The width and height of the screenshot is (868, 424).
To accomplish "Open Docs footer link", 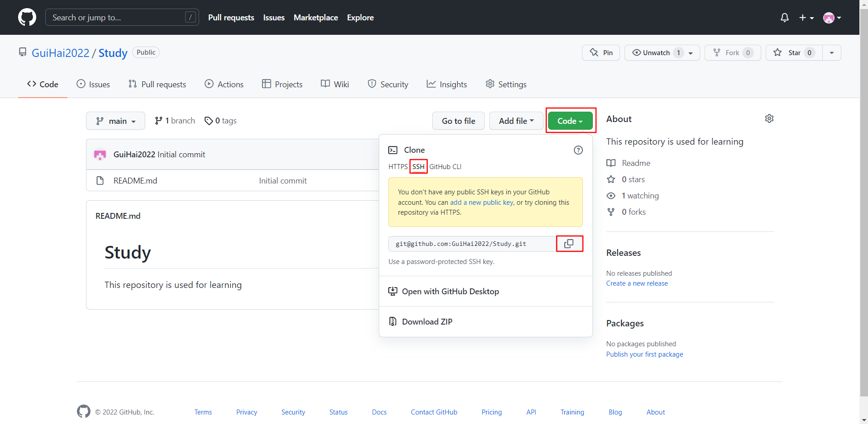I will (x=379, y=412).
